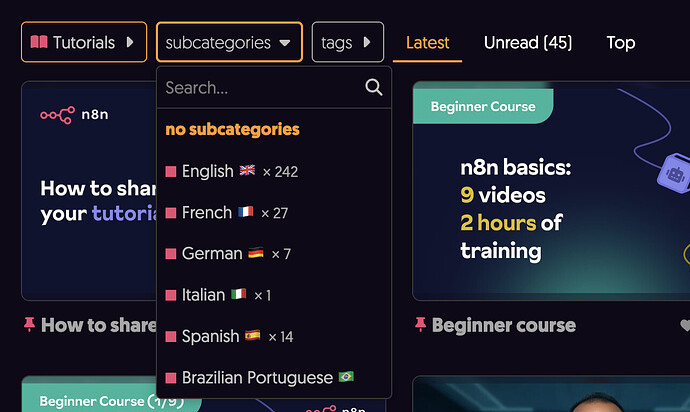Expand the Tutorials category dropdown
Screen dimensions: 690x412
pos(84,42)
